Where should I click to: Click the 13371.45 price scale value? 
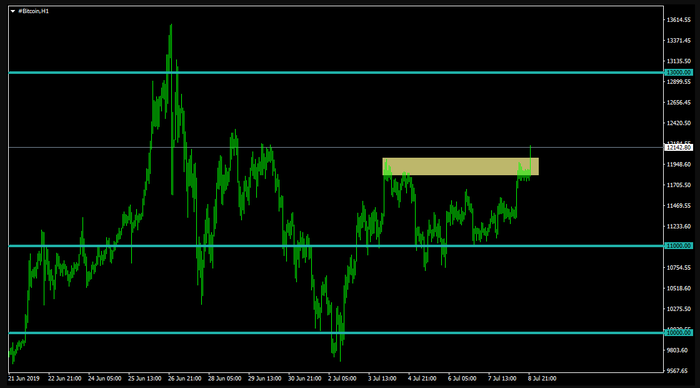(x=679, y=41)
